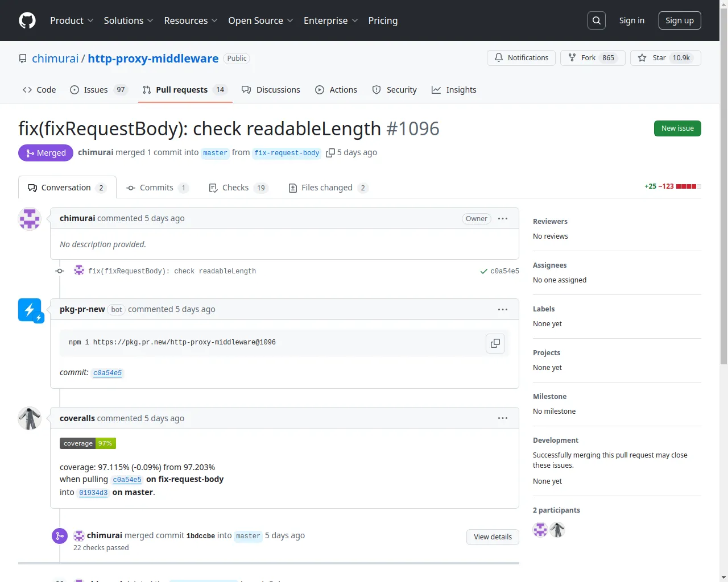
Task: Click chimurai participant avatar
Action: click(x=540, y=530)
